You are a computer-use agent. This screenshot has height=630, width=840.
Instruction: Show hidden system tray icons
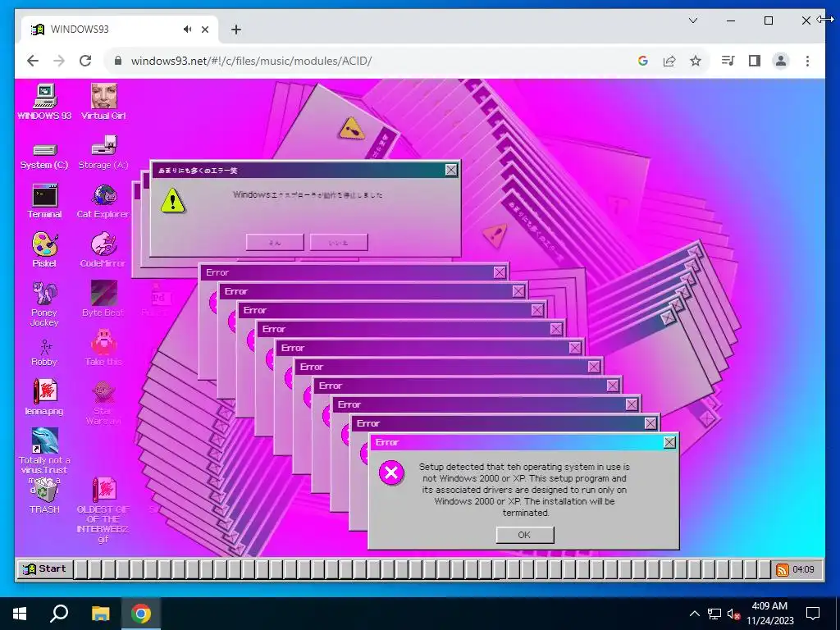(x=694, y=614)
